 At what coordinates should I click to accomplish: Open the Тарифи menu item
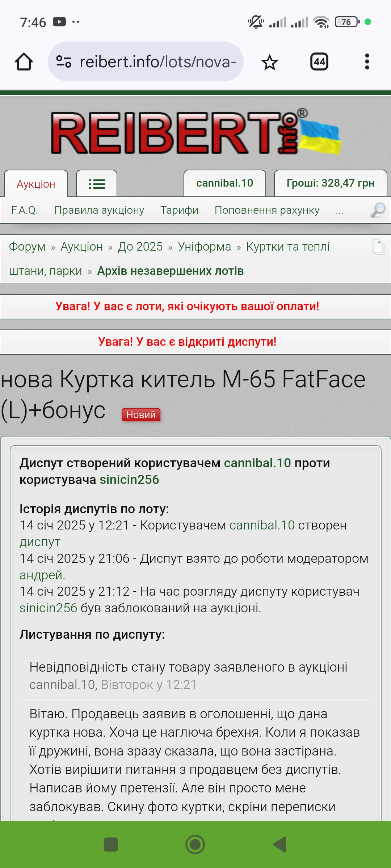tap(179, 210)
